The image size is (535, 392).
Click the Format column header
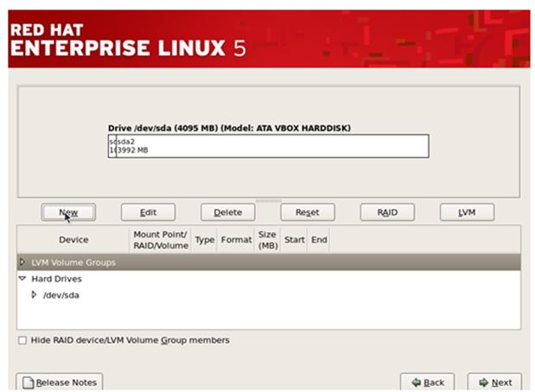[x=236, y=240]
